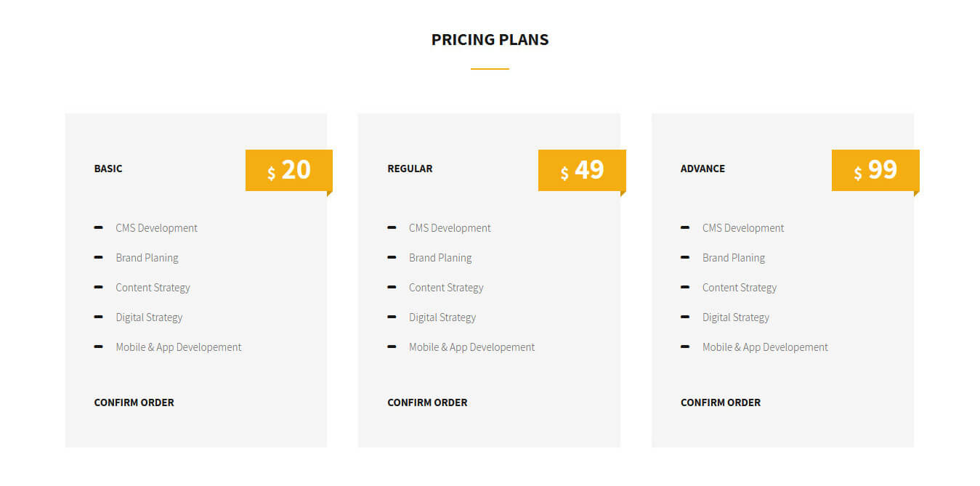The height and width of the screenshot is (486, 980).
Task: Click the dash bullet beside Basic CMS Development
Action: click(98, 228)
